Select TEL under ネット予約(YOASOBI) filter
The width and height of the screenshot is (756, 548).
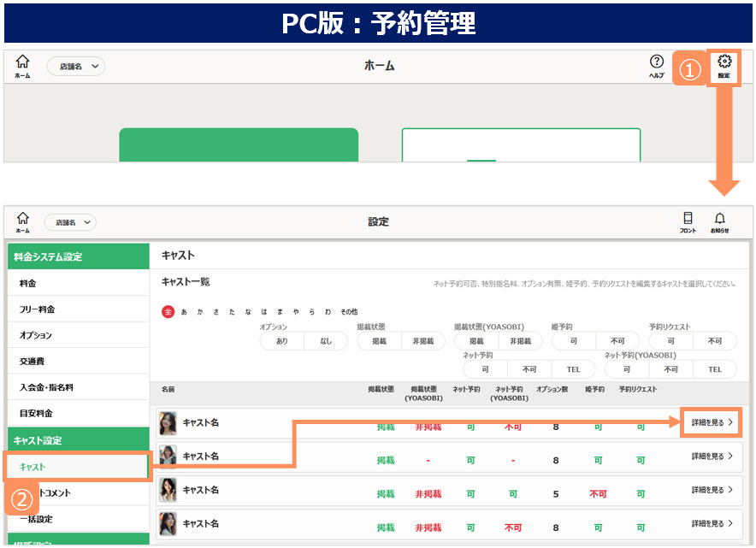(x=714, y=369)
